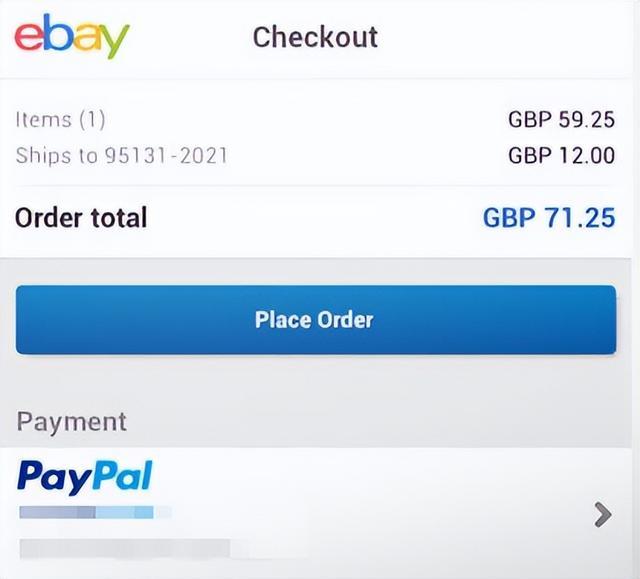Click the blurred PayPal email line
640x579 pixels.
click(124, 548)
